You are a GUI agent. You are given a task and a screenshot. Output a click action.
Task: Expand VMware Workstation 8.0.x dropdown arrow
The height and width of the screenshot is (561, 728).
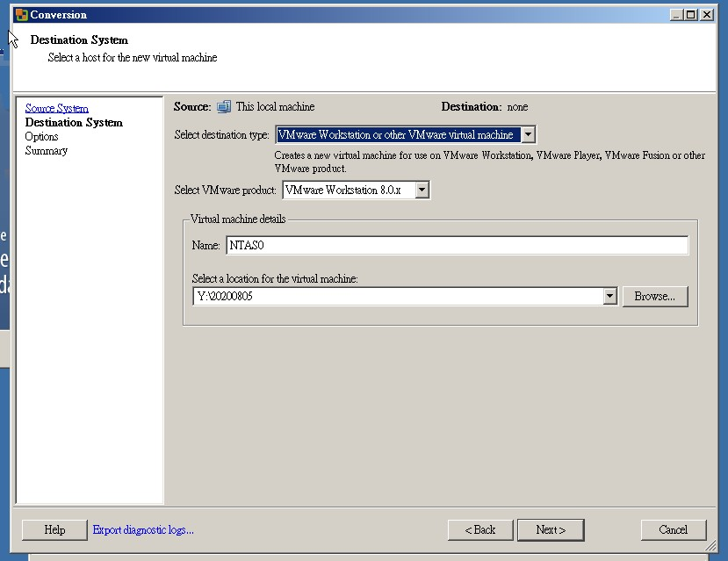(x=422, y=190)
